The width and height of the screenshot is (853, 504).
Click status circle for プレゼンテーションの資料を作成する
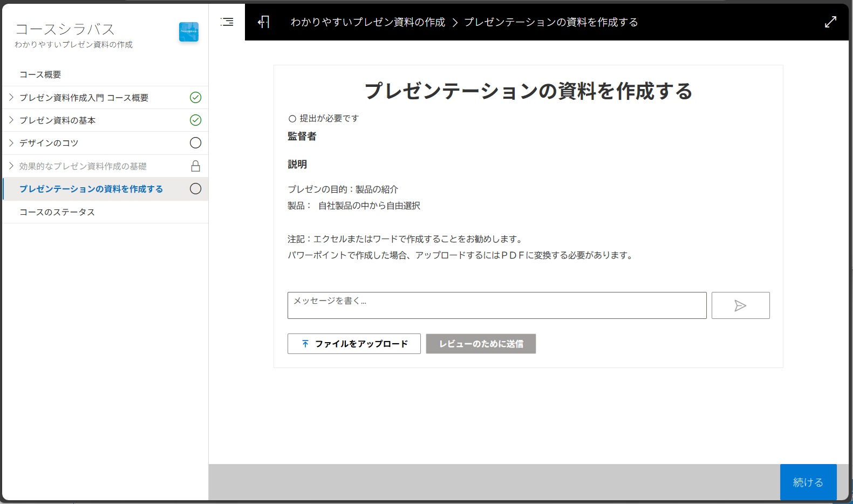[196, 189]
